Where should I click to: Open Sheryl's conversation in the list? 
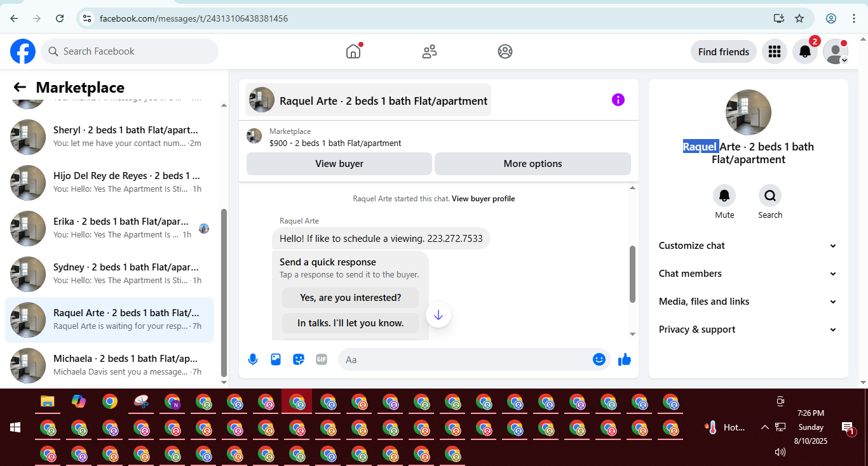point(109,137)
